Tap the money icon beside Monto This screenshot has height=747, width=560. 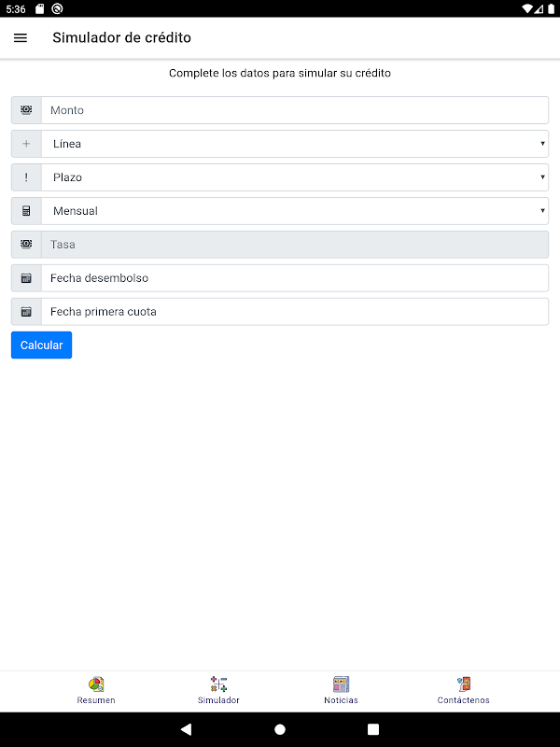pos(26,110)
